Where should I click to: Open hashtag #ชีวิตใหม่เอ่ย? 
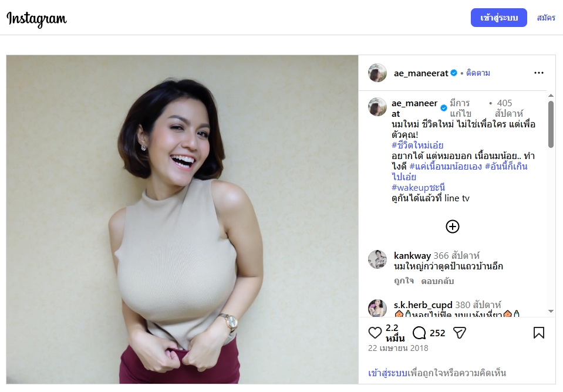[x=417, y=146]
